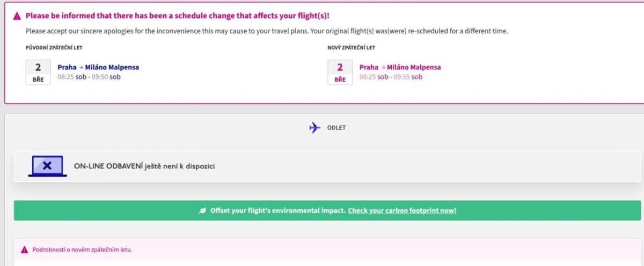The image size is (644, 266).
Task: Click the Podrobnosti o novém zpátečním letu text
Action: pos(82,250)
